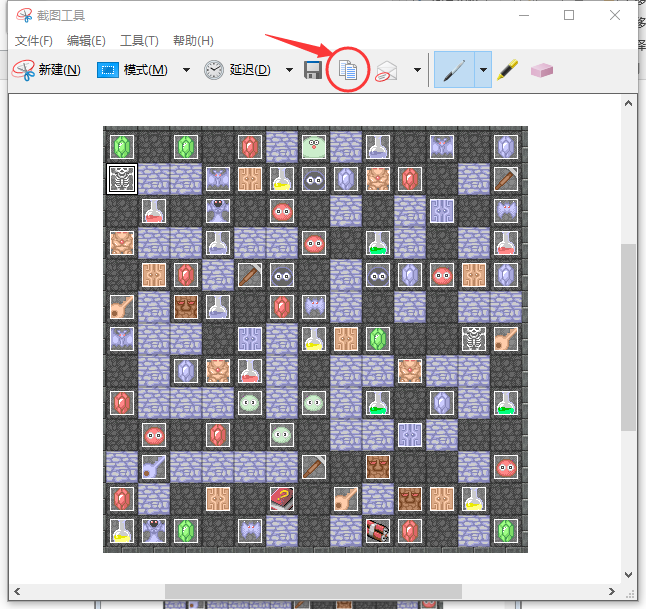Open the dropdown arrow beside 延迟(D)
This screenshot has height=609, width=646.
click(x=289, y=70)
